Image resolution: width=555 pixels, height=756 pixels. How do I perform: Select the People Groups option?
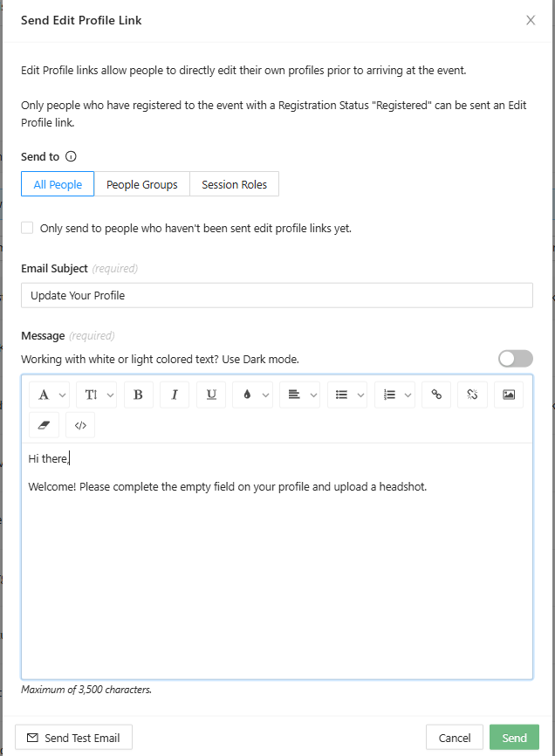pos(142,184)
